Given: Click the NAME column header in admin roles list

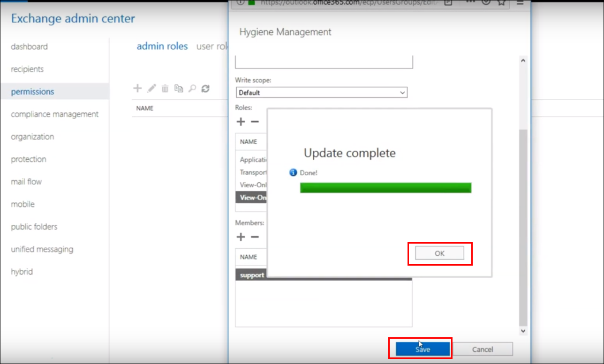Looking at the screenshot, I should coord(145,108).
